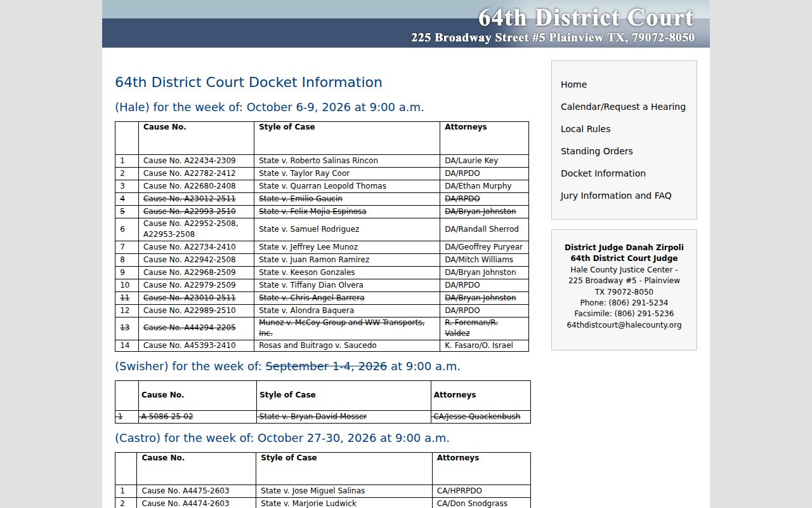This screenshot has height=508, width=812.
Task: Click attorney cell K. Fasaro/O. Israel
Action: pyautogui.click(x=484, y=345)
